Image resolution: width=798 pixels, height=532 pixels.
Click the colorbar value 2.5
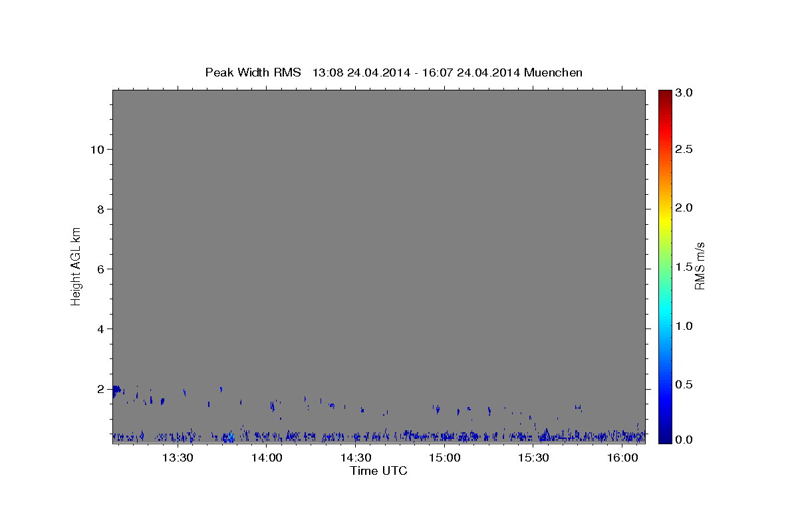(684, 149)
